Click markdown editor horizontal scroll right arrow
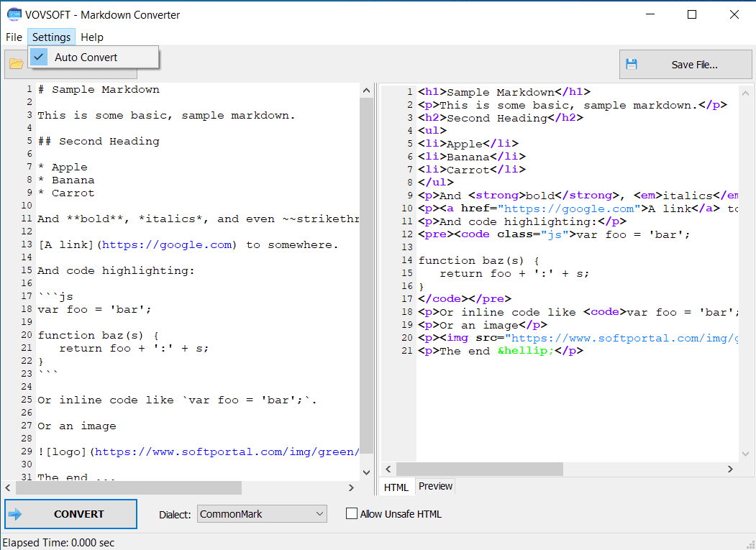Viewport: 756px width, 550px height. pyautogui.click(x=351, y=488)
